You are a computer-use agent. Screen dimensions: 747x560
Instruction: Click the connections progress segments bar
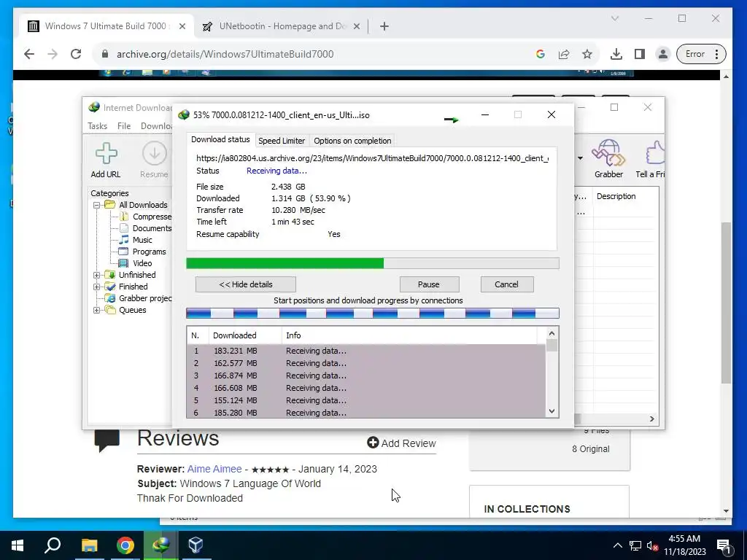coord(373,314)
